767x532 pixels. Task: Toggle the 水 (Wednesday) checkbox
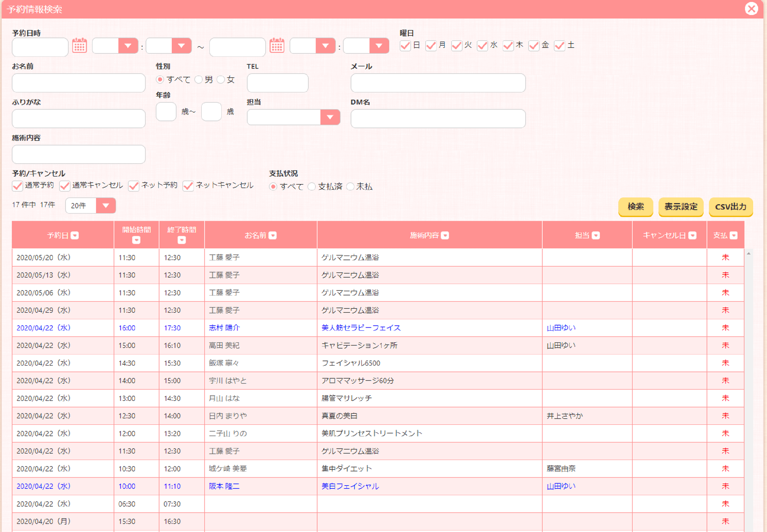[482, 46]
